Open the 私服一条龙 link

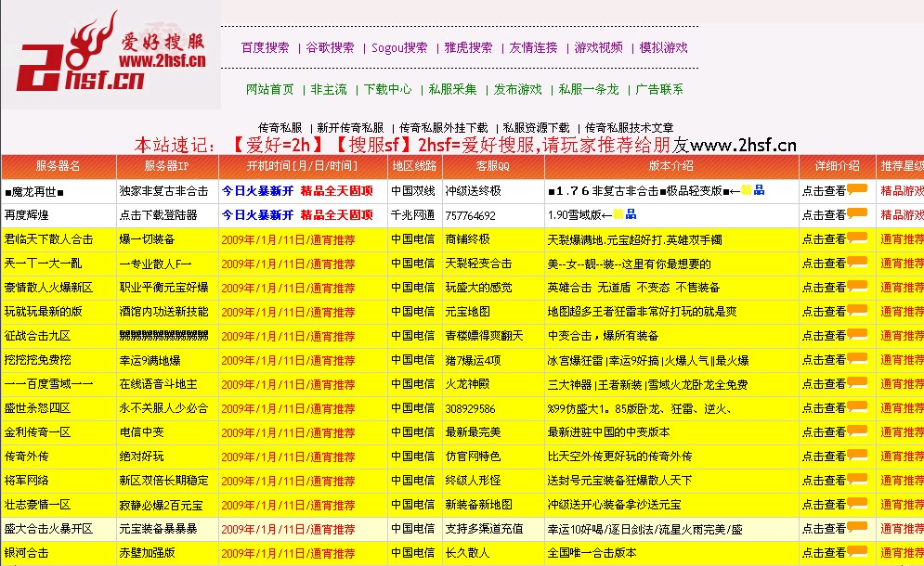coord(583,89)
